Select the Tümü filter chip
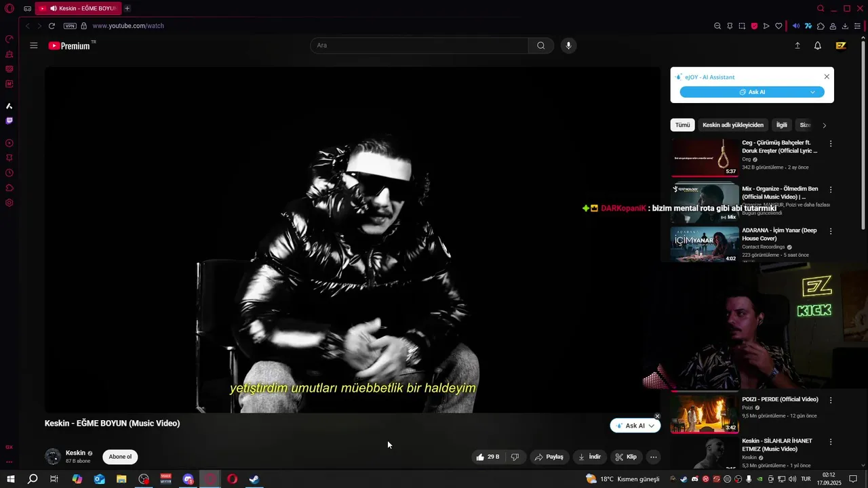 coord(682,125)
